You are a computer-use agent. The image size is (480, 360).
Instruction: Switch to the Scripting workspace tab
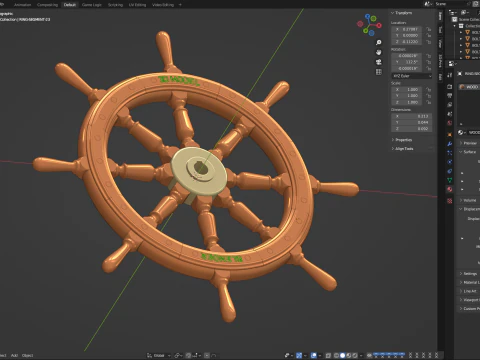(115, 5)
